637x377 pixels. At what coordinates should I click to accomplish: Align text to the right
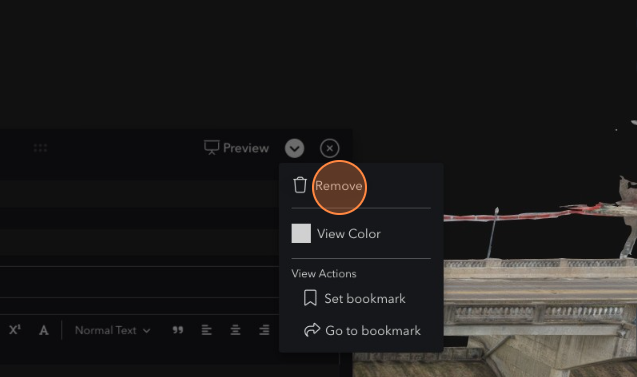pos(264,330)
